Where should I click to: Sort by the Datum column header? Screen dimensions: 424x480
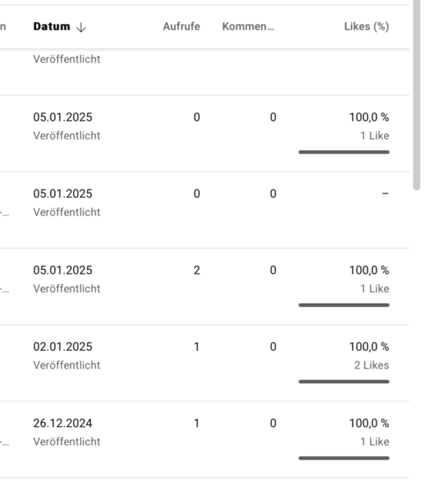coord(52,26)
